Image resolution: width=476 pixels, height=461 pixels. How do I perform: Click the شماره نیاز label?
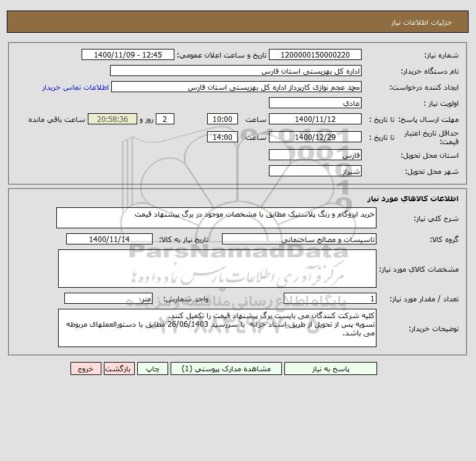pyautogui.click(x=441, y=55)
